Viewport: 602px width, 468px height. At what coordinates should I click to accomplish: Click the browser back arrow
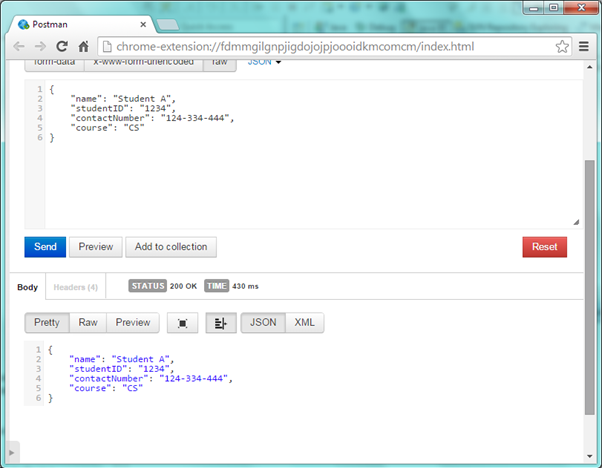(x=19, y=46)
